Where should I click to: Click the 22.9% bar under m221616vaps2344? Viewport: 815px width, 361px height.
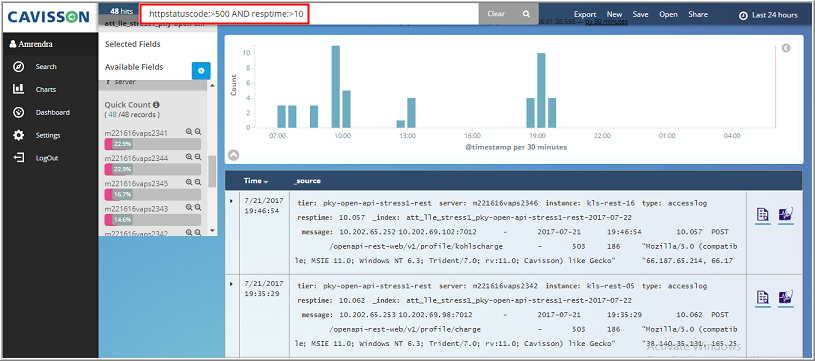(x=153, y=169)
